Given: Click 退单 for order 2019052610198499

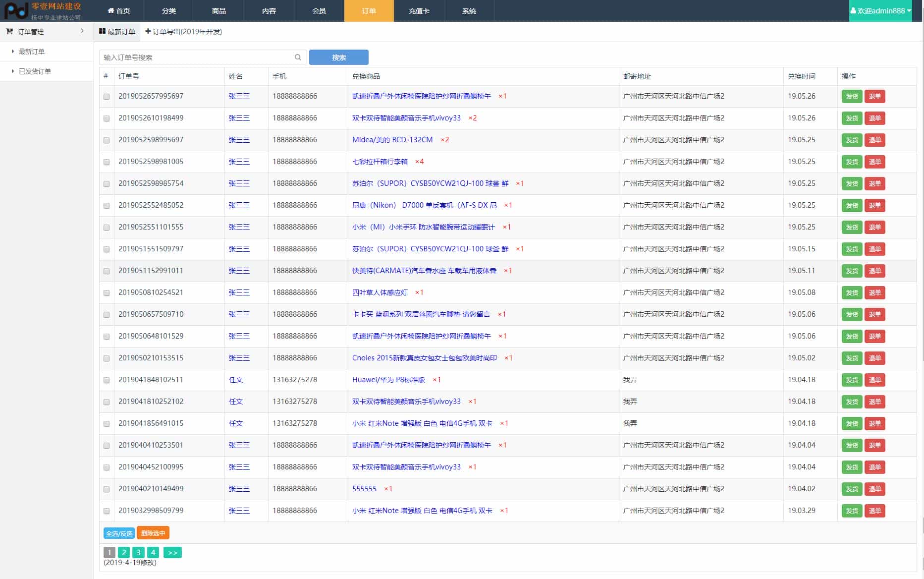Looking at the screenshot, I should tap(875, 118).
